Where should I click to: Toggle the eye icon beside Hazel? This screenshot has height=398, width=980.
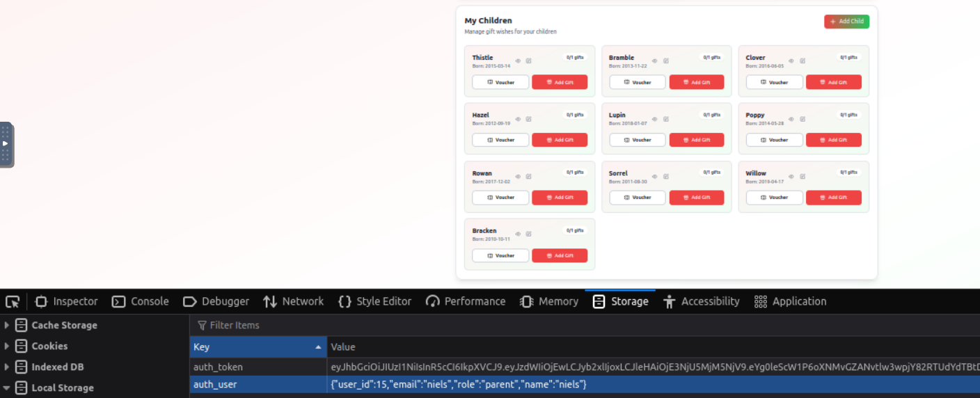[518, 119]
